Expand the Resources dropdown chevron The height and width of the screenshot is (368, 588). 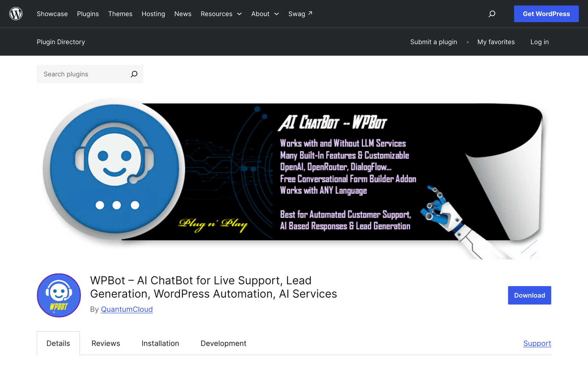tap(239, 14)
